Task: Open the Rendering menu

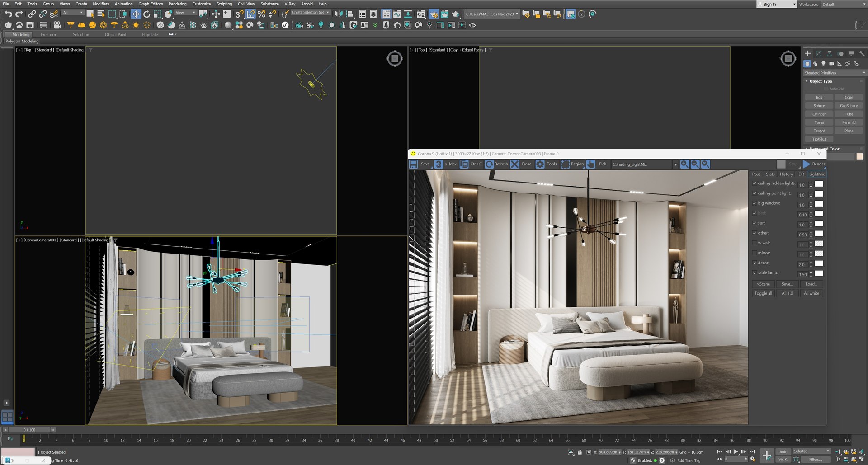Action: coord(177,4)
